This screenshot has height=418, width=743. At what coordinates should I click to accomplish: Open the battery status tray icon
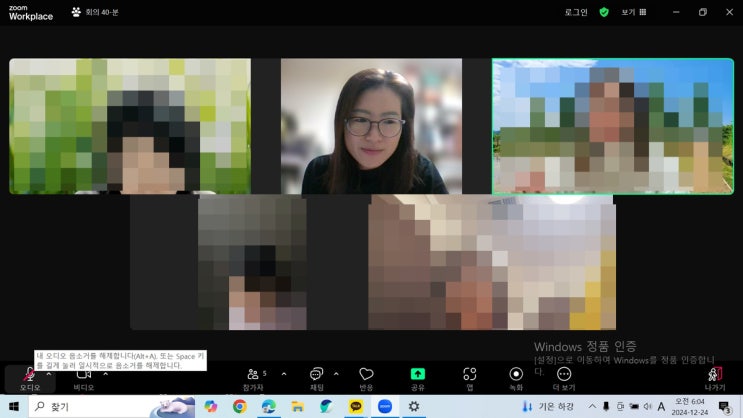634,407
